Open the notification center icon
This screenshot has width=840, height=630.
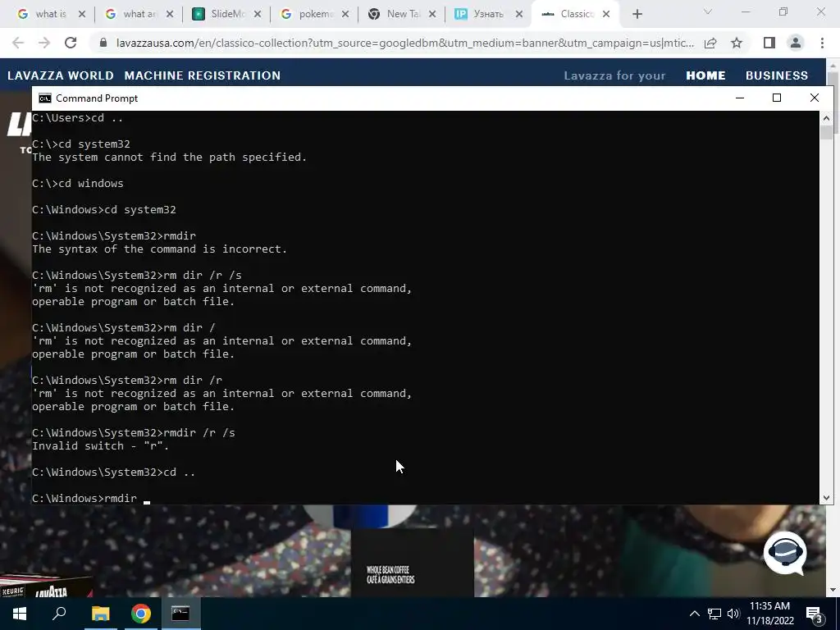click(x=815, y=614)
